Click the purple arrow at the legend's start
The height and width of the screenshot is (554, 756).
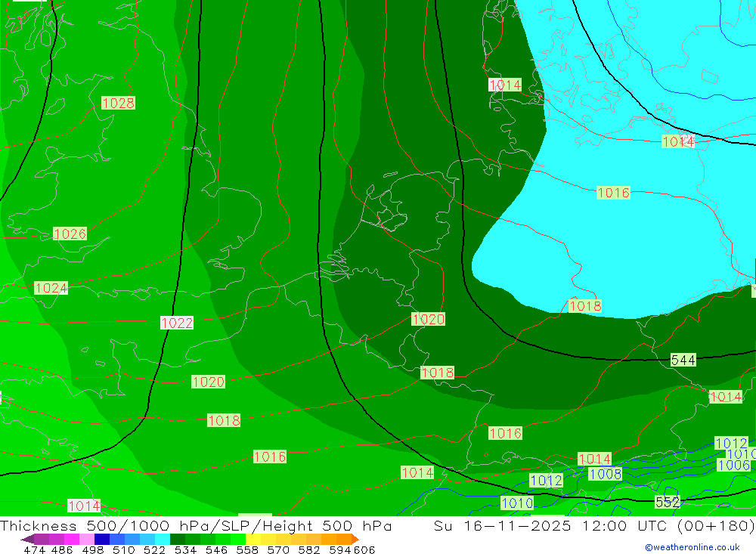(x=26, y=539)
